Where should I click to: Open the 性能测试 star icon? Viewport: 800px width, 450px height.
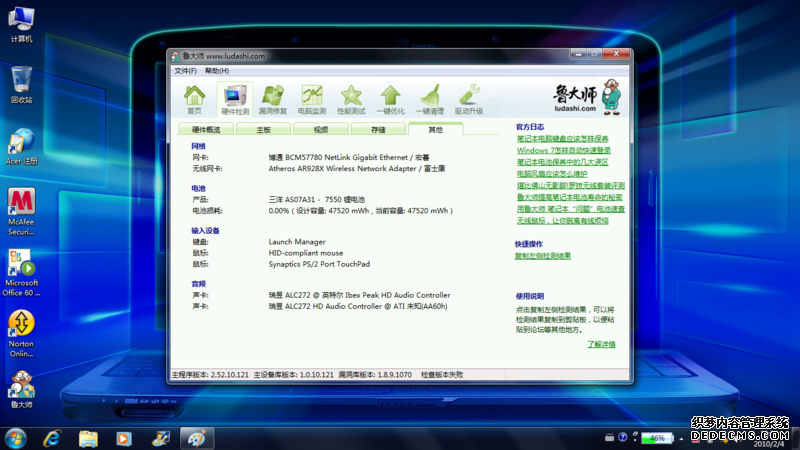point(351,99)
